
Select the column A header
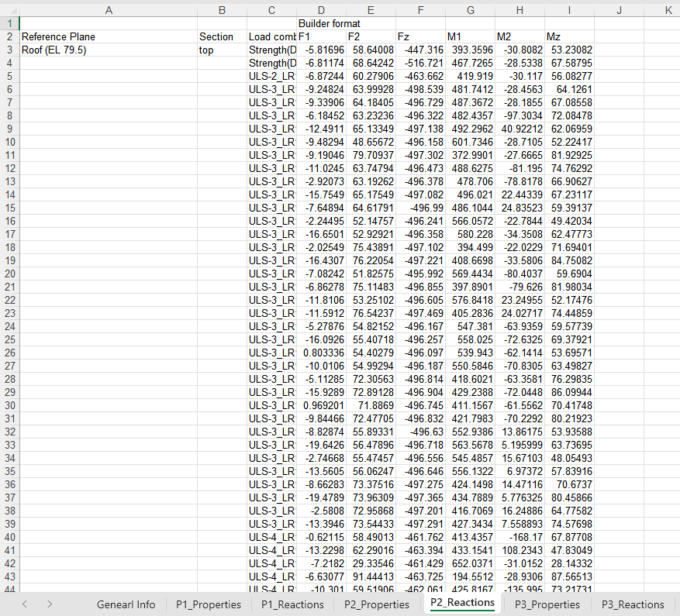(108, 9)
